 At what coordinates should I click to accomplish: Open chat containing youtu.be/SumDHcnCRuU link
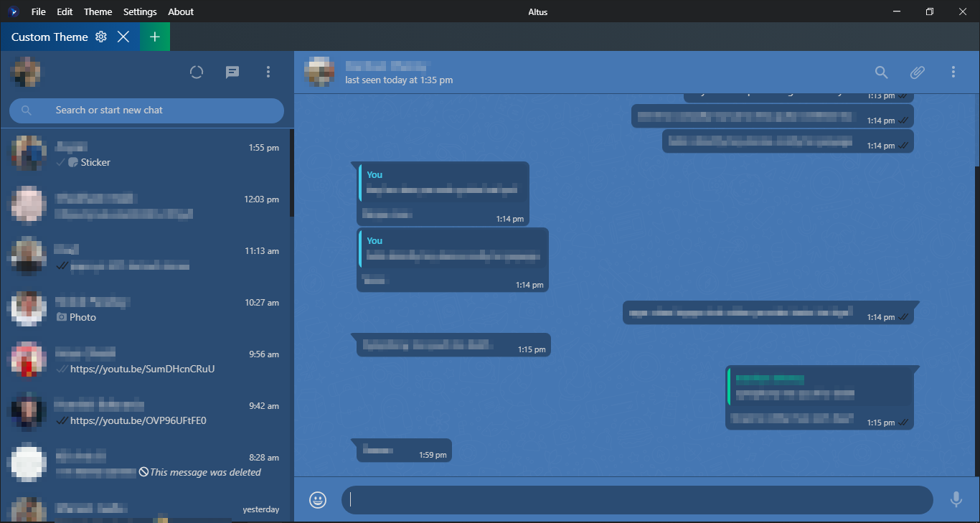coord(145,362)
